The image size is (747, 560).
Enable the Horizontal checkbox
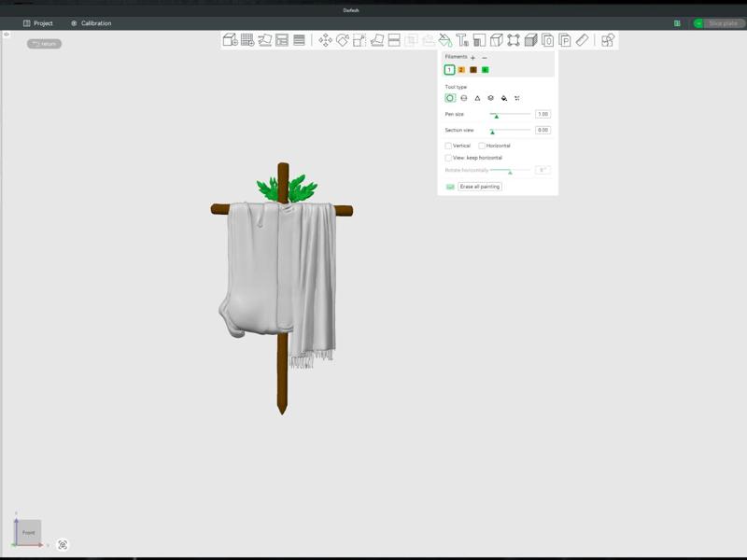tap(482, 146)
